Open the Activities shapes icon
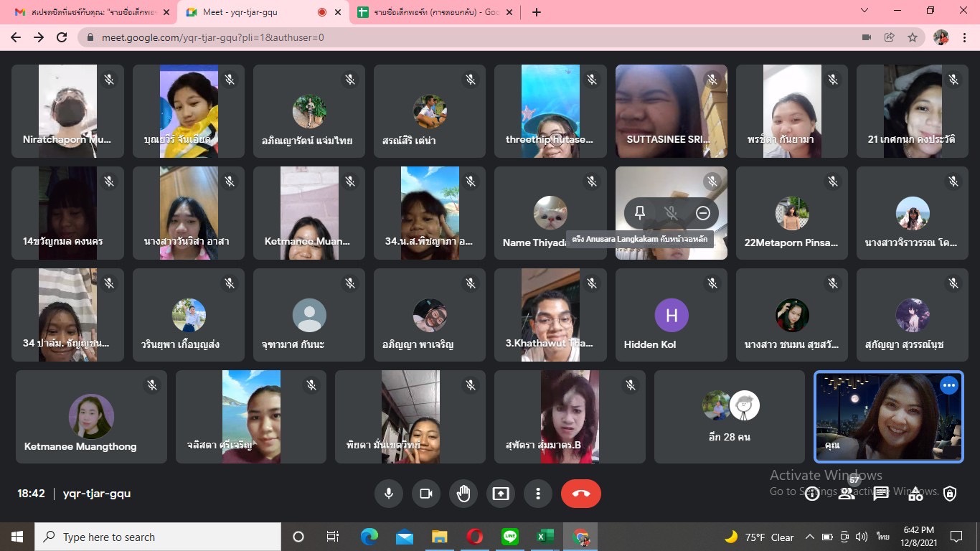Screen dimensions: 980x551 pos(915,494)
